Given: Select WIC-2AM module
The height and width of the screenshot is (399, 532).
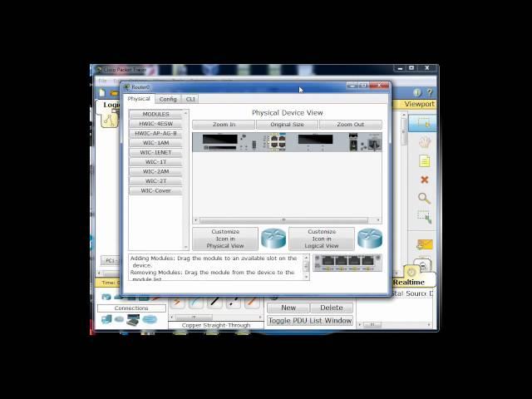Looking at the screenshot, I should tap(155, 172).
